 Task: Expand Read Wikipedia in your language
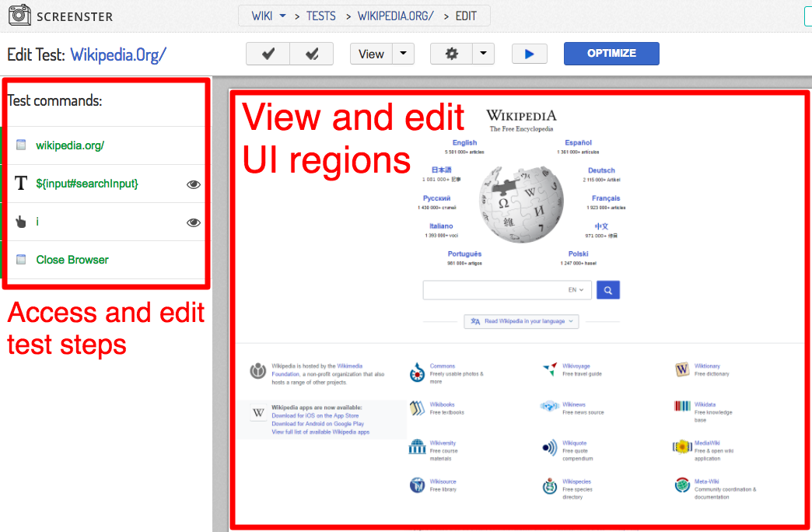coord(521,321)
